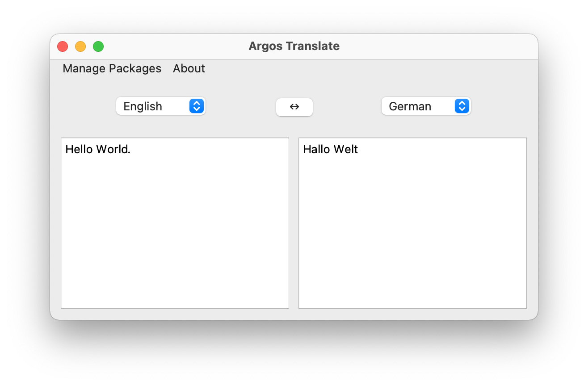This screenshot has height=386, width=588.
Task: Click the green zoom traffic-light icon
Action: pyautogui.click(x=98, y=46)
